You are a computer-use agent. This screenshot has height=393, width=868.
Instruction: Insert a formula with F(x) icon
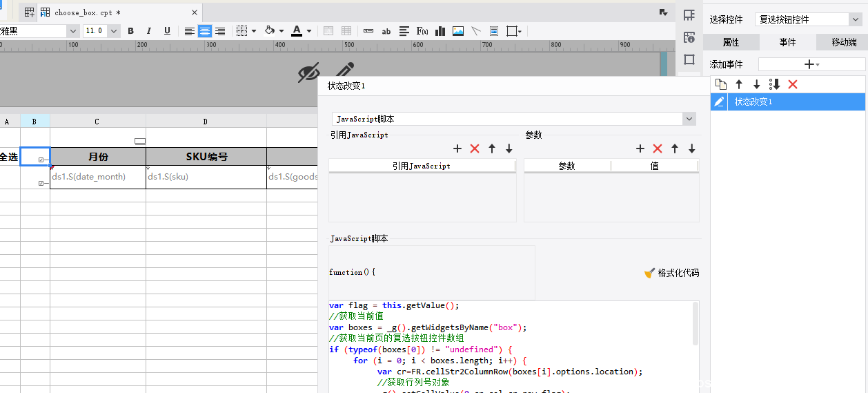422,31
